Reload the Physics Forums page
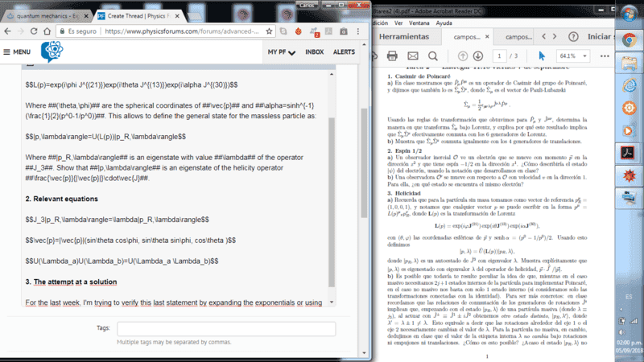This screenshot has width=644, height=362. tap(34, 31)
